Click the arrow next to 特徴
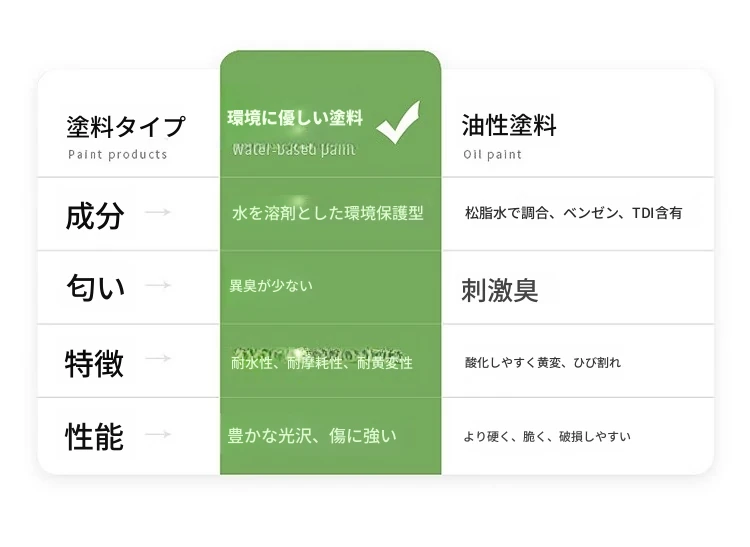 point(157,358)
